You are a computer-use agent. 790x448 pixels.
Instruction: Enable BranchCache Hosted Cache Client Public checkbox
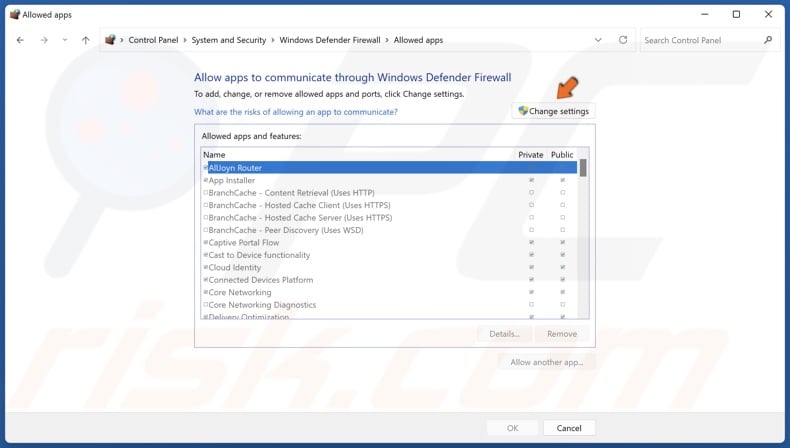click(562, 205)
